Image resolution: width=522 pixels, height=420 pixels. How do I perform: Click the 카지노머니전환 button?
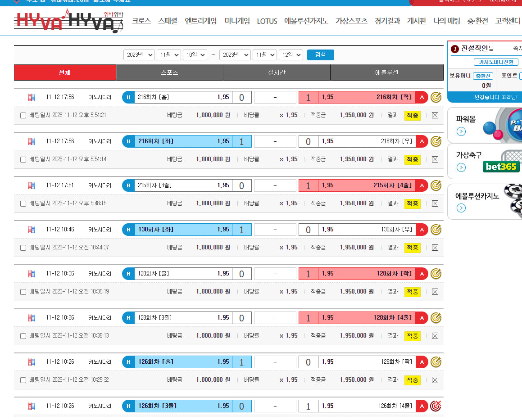tap(495, 62)
